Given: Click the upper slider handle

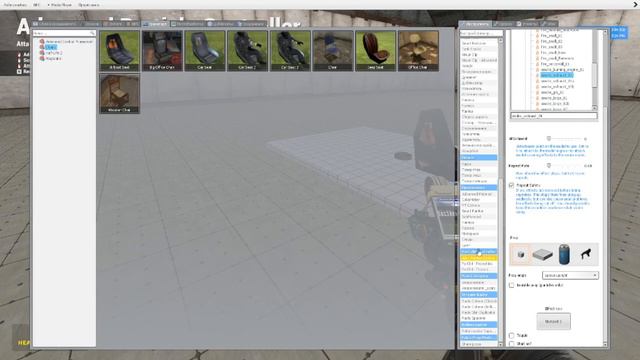Looking at the screenshot, I should pos(549,138).
